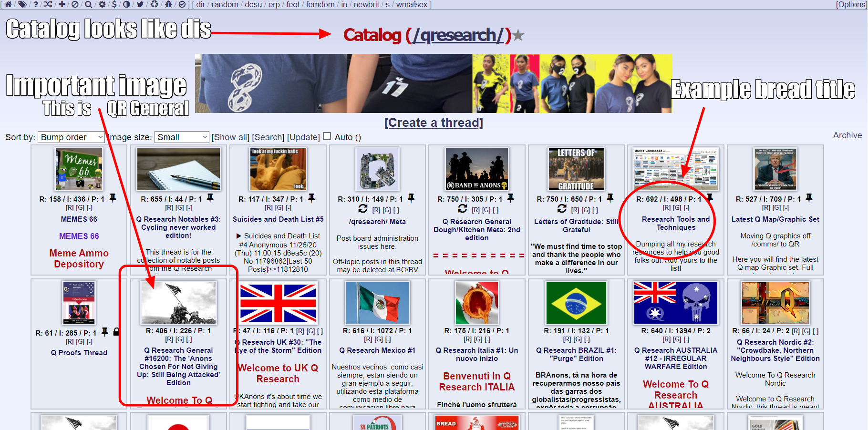The width and height of the screenshot is (868, 430).
Task: Open the Brazil flag thread thumbnail
Action: point(576,303)
